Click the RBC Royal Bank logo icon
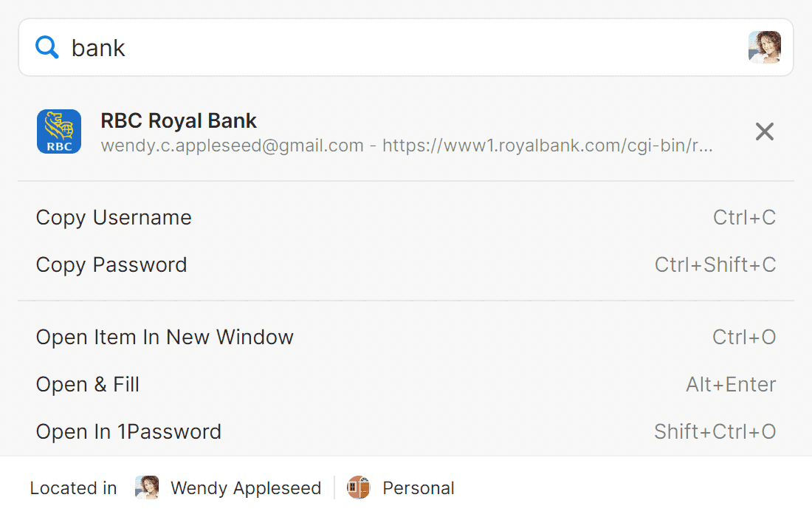Viewport: 812px width, 520px height. [59, 131]
